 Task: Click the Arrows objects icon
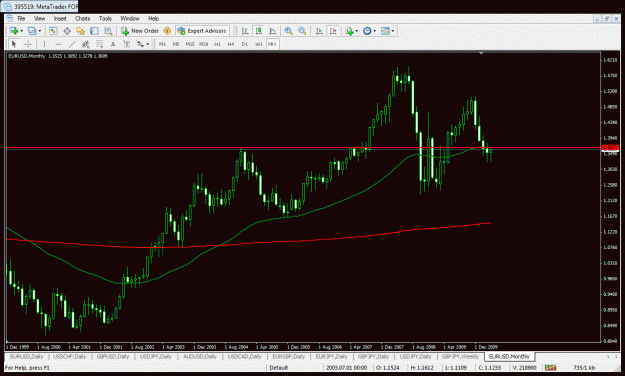pyautogui.click(x=140, y=44)
